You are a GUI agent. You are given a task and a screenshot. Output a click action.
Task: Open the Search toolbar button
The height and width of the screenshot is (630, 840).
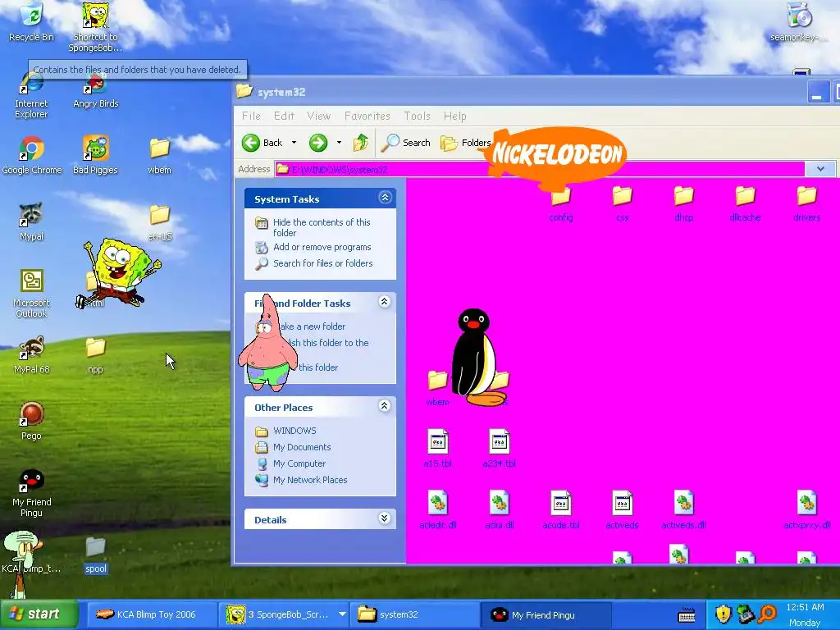(406, 143)
